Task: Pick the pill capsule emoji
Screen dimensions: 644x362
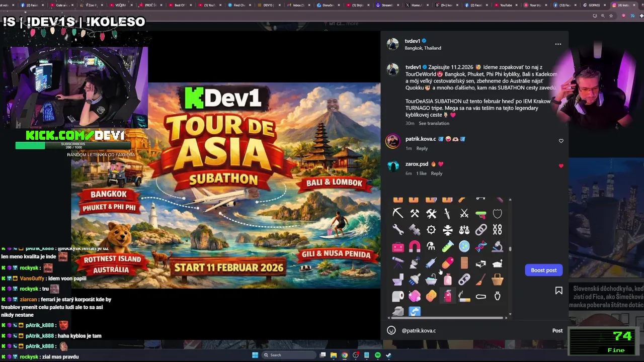Action: coord(448,263)
